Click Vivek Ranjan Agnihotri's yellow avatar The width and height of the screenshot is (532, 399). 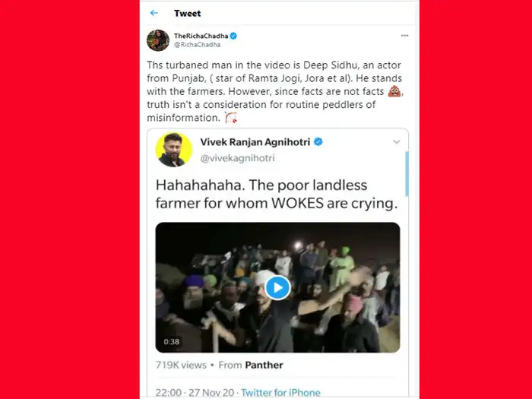pos(174,149)
